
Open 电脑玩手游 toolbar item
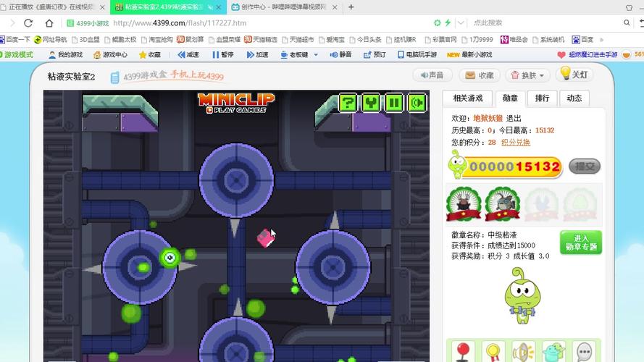[x=417, y=54]
